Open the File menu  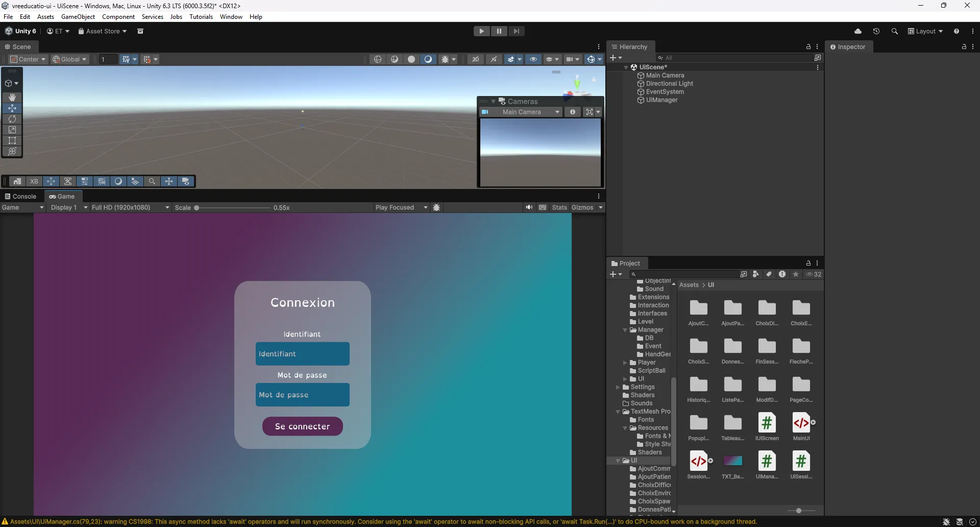click(8, 17)
